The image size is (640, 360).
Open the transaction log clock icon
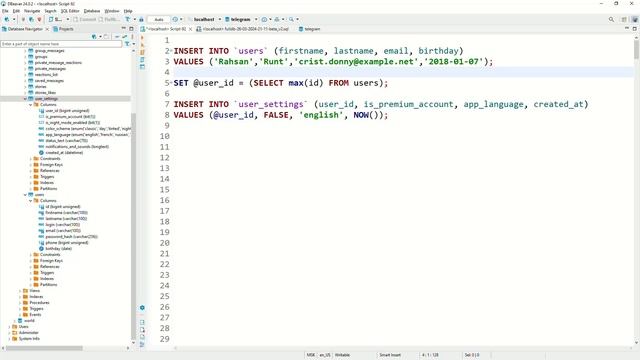tap(175, 19)
